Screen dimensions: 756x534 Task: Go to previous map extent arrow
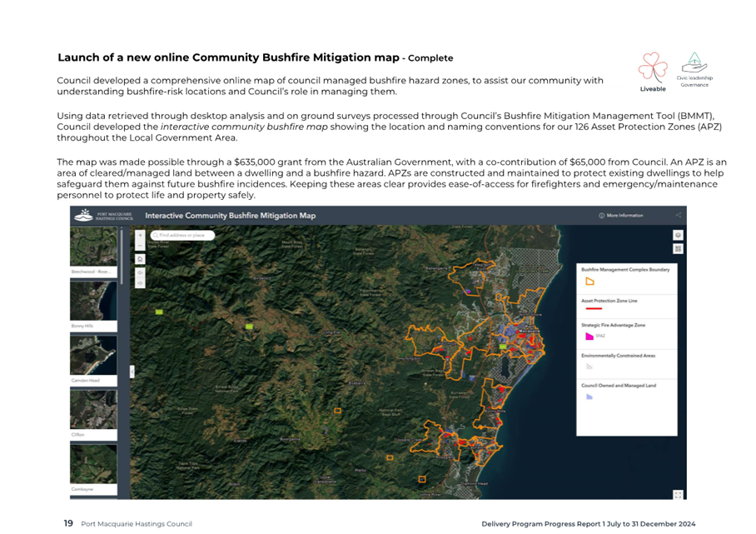click(141, 272)
